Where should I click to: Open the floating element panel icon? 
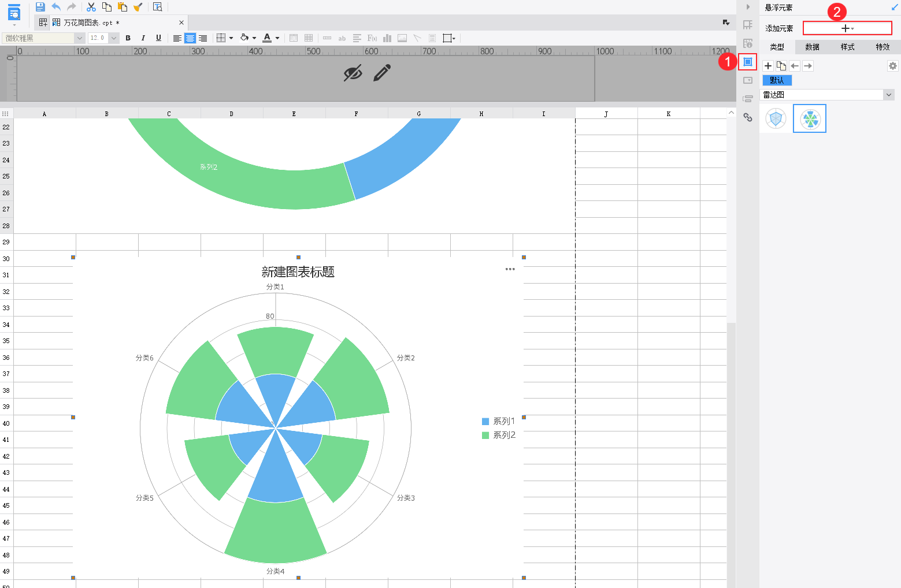pos(747,62)
